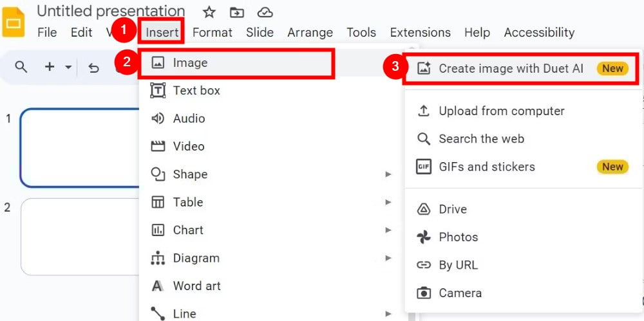
Task: Select Create image with Duet AI
Action: (522, 69)
